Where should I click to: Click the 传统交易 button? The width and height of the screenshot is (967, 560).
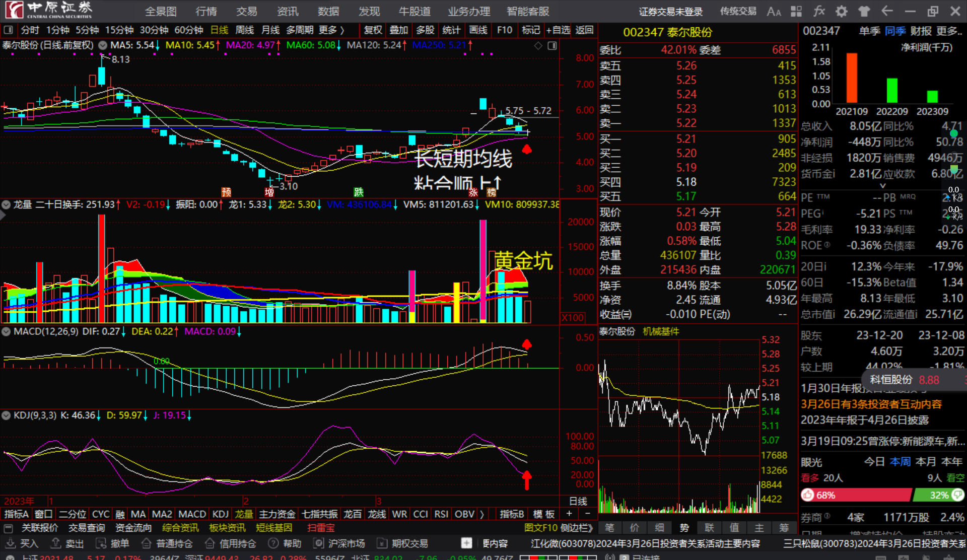[x=738, y=11]
